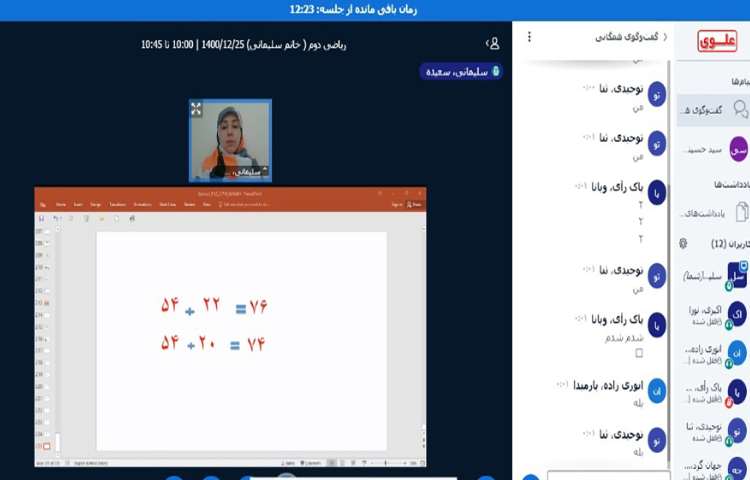Click the chat message text شدم شدم
750x480 pixels.
tap(624, 338)
